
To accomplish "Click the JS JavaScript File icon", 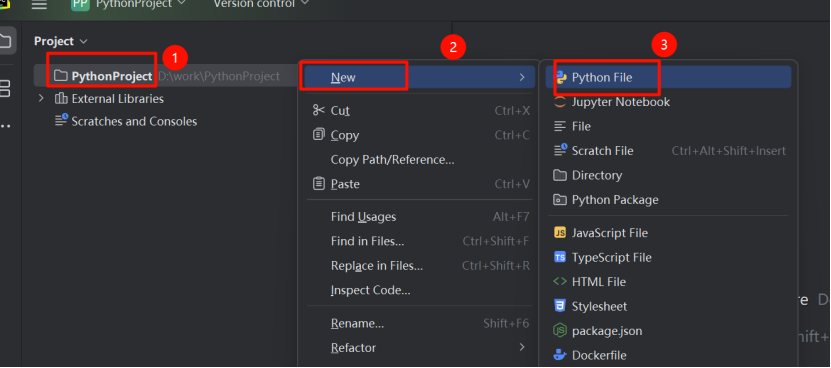I will [x=560, y=233].
